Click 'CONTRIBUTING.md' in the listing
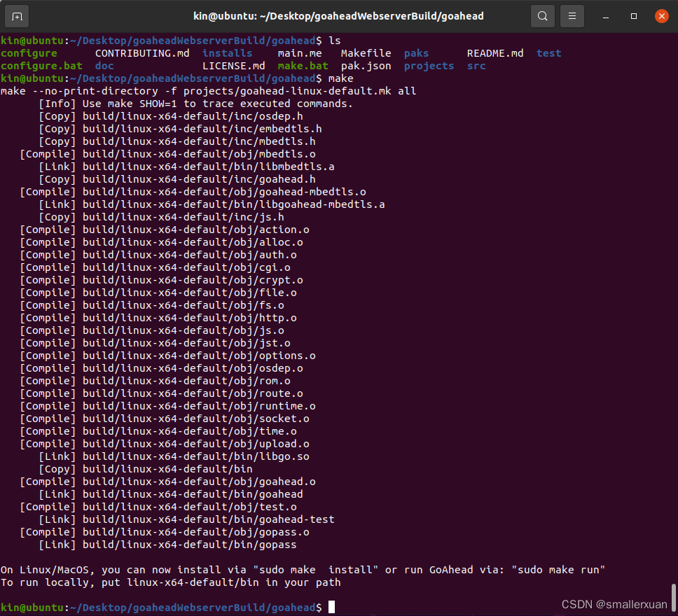678x616 pixels. pos(142,53)
